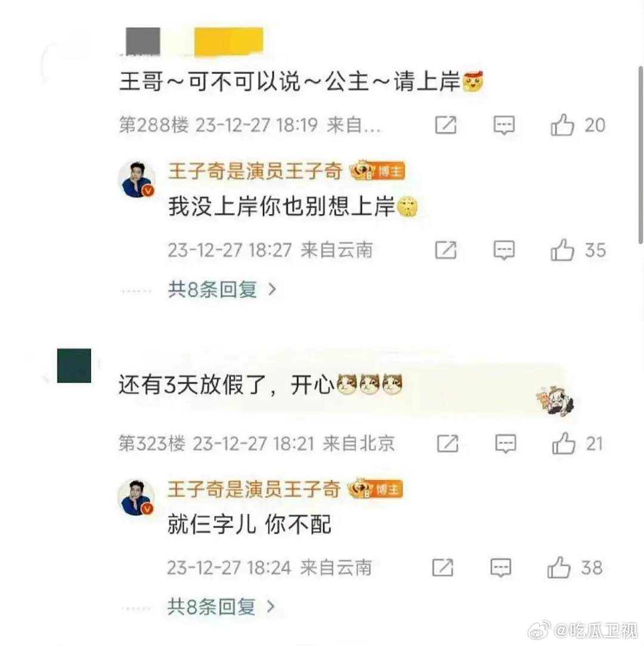Viewport: 644px width, 646px height.
Task: Share the 18:24 reply with 38 likes
Action: point(442,568)
